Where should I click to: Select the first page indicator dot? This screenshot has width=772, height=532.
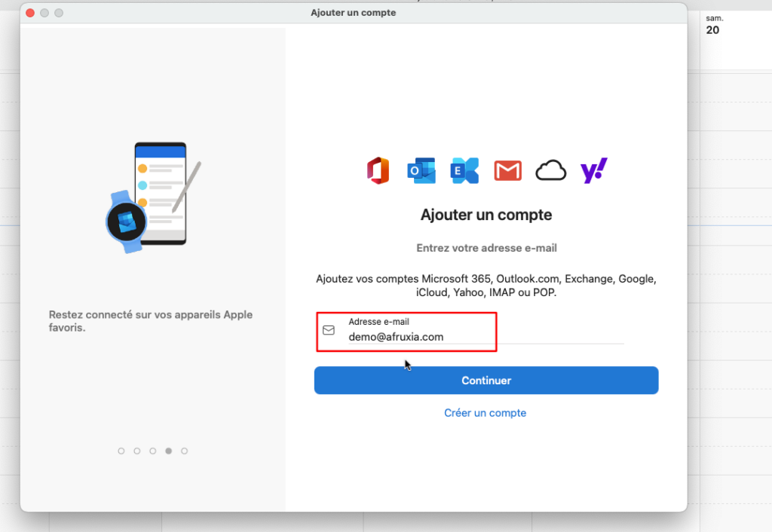121,451
